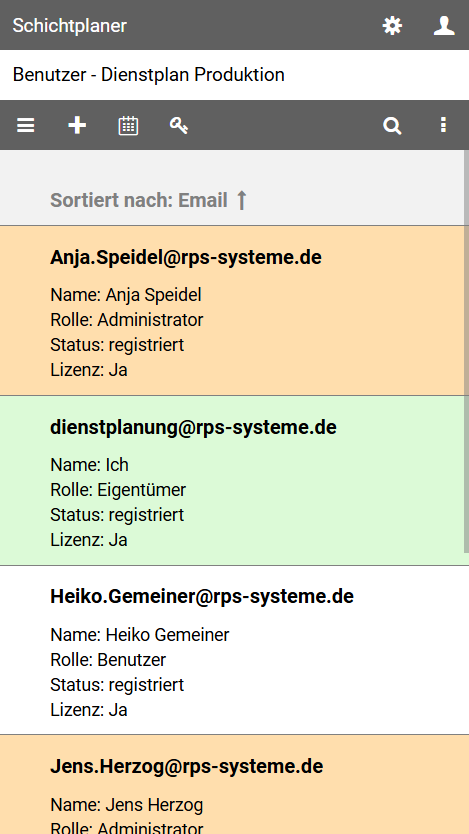This screenshot has height=834, width=469.
Task: Click 'Sortiert nach: Email' header
Action: coord(139,200)
